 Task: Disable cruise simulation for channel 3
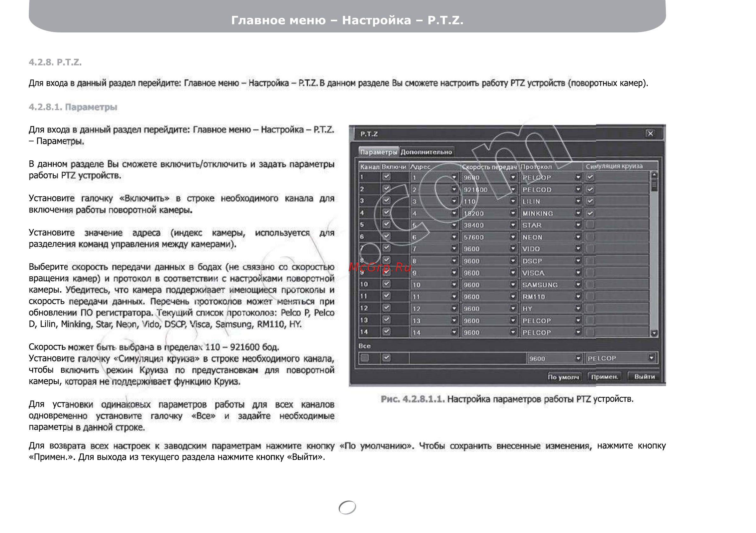point(590,201)
